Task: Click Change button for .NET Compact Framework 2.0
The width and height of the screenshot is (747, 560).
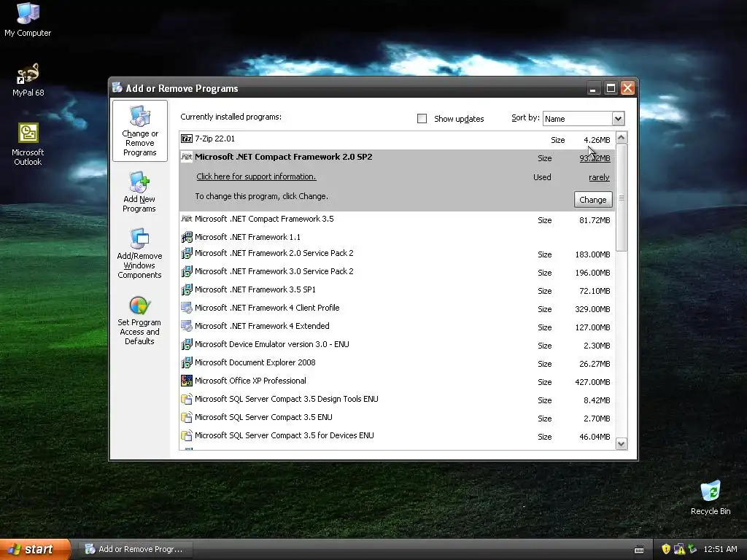Action: [x=593, y=200]
